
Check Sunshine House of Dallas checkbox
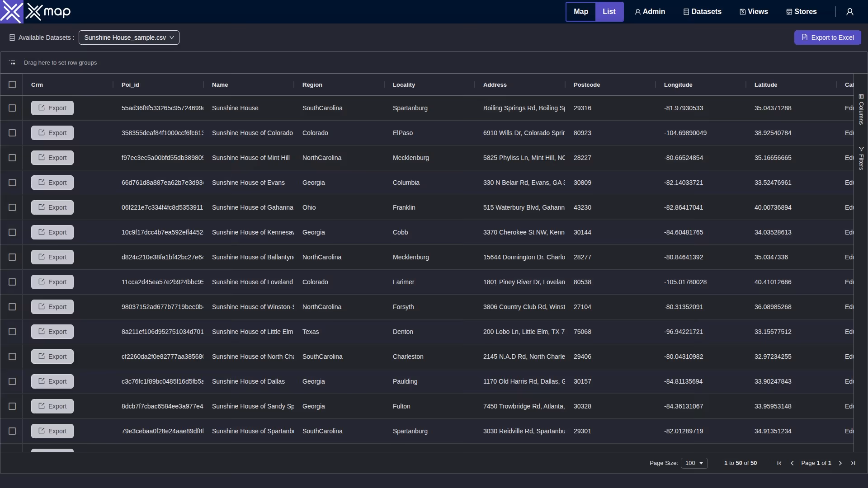(12, 381)
